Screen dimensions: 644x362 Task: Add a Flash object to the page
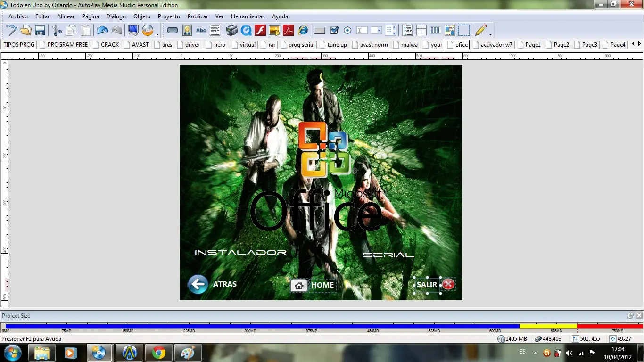click(x=260, y=30)
